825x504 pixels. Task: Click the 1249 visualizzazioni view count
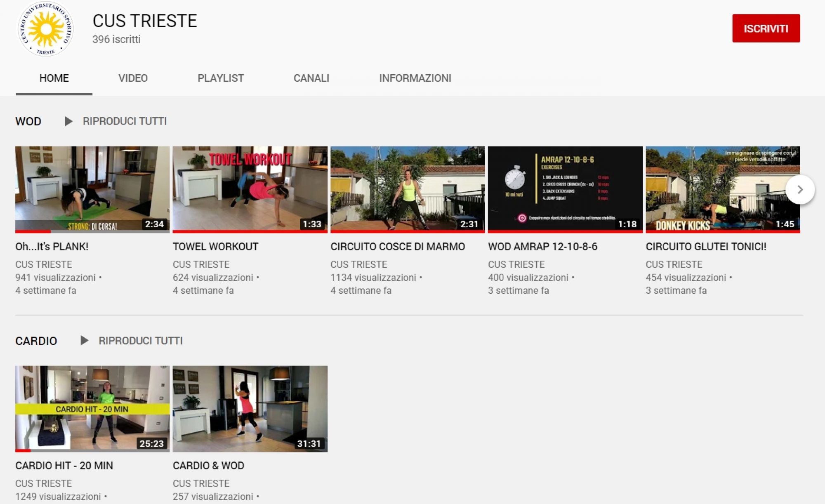(x=58, y=497)
